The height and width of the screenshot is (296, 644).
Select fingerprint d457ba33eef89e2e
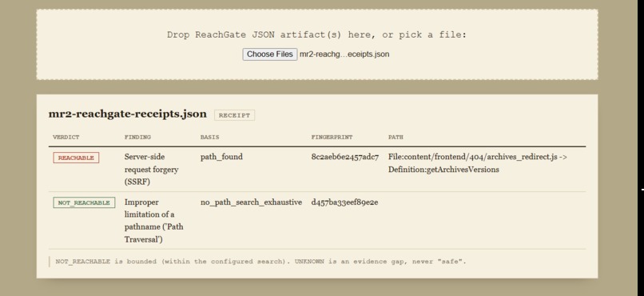pos(344,202)
